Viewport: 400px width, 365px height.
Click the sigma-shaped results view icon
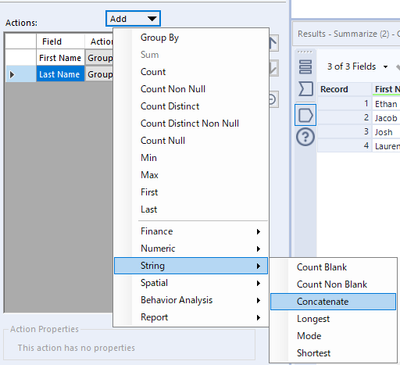coord(306,89)
